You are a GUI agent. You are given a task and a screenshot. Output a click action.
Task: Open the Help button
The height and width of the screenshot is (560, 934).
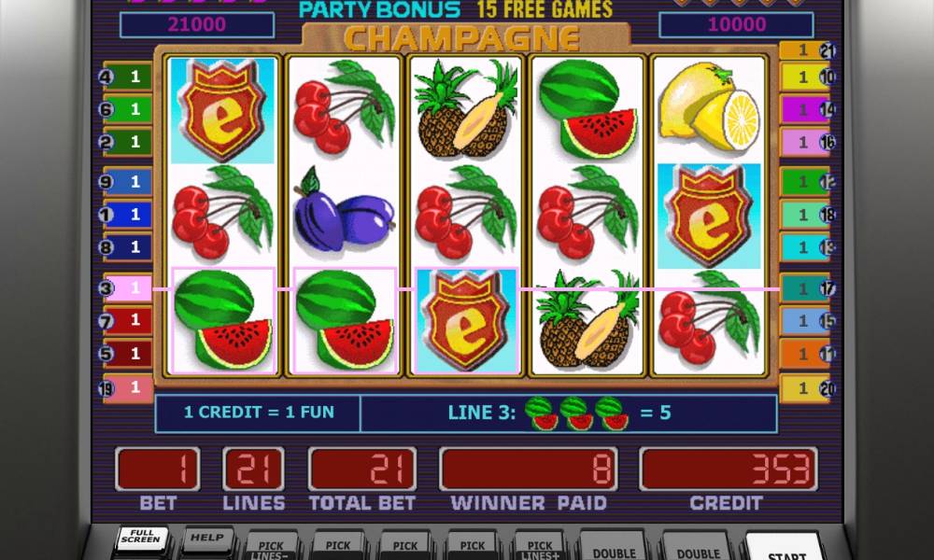206,539
